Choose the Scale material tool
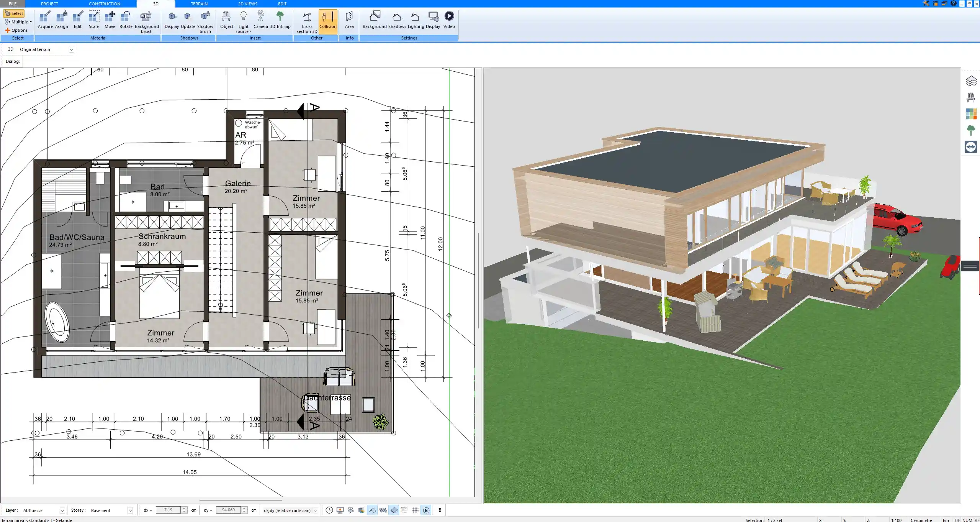Screen dimensions: 980x522 click(x=94, y=20)
